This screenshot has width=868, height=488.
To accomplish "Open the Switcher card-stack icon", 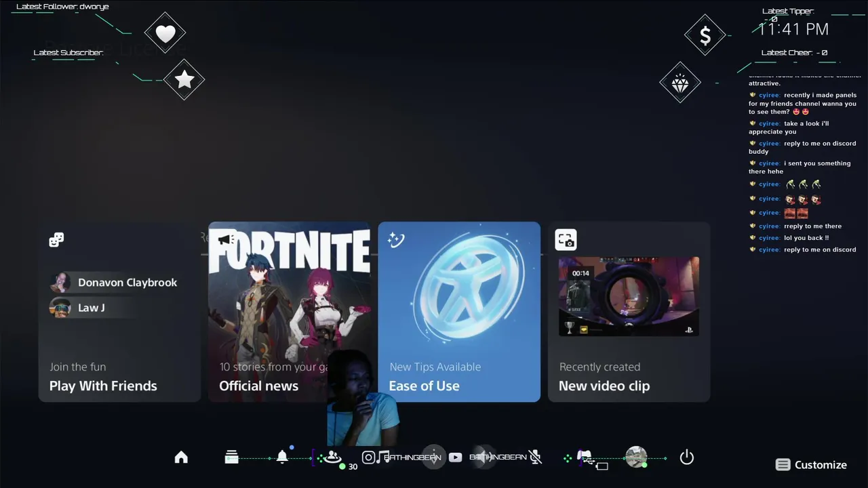I will click(x=231, y=457).
